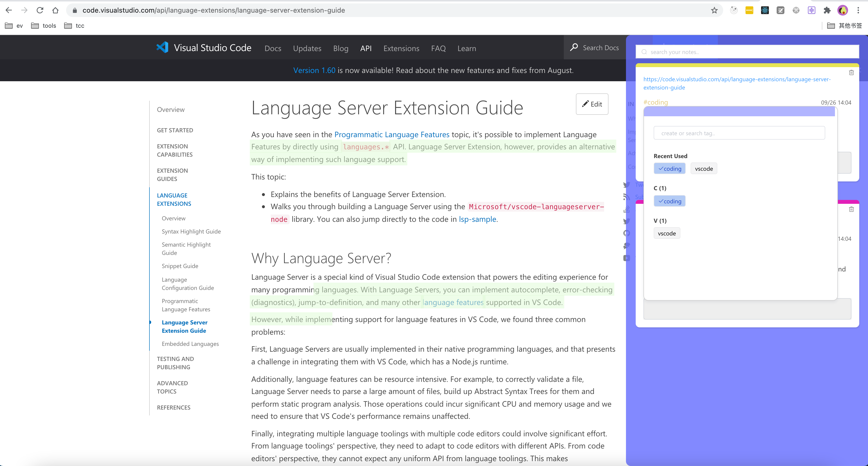Image resolution: width=868 pixels, height=466 pixels.
Task: Toggle the vscode tag under Recent Used
Action: pos(703,169)
